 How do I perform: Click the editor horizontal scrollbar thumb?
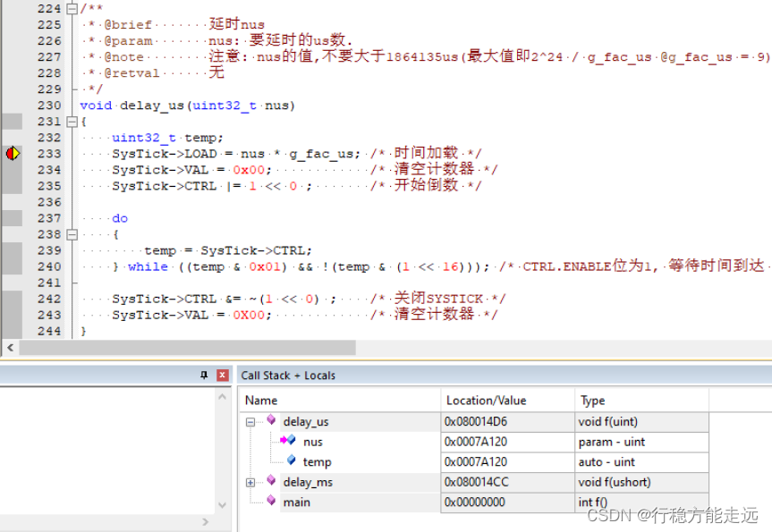[x=187, y=348]
